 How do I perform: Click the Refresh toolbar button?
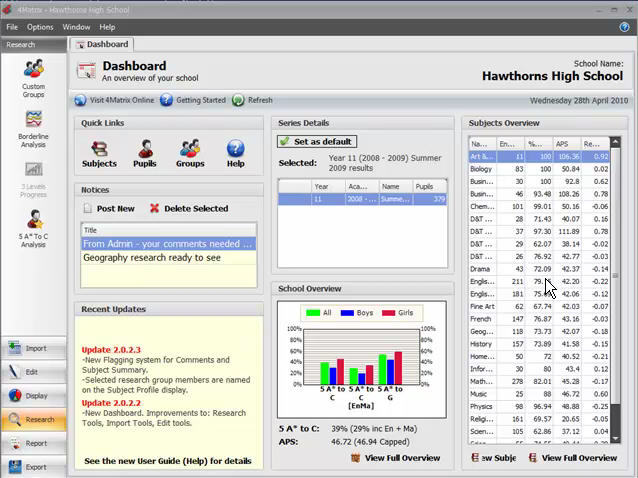point(252,100)
